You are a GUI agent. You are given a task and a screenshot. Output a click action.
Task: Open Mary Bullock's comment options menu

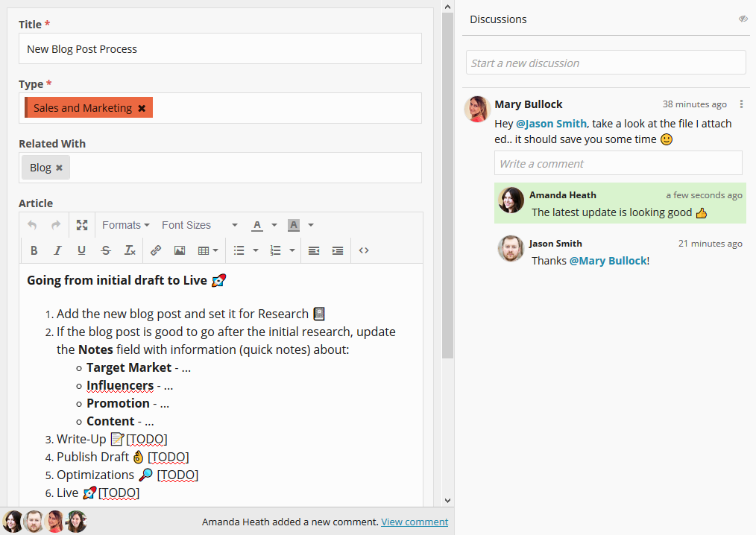tap(740, 104)
